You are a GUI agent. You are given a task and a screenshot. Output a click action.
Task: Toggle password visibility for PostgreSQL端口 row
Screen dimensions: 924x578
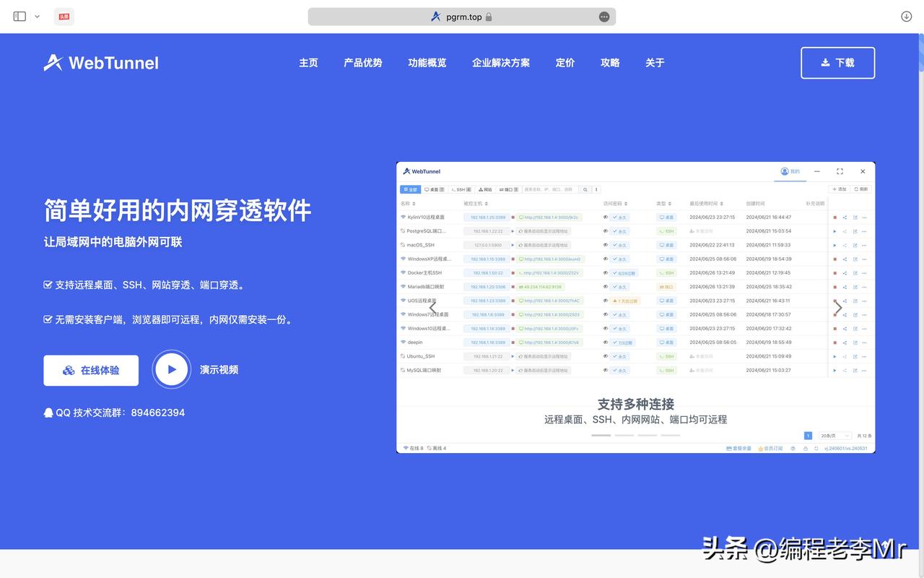[606, 231]
